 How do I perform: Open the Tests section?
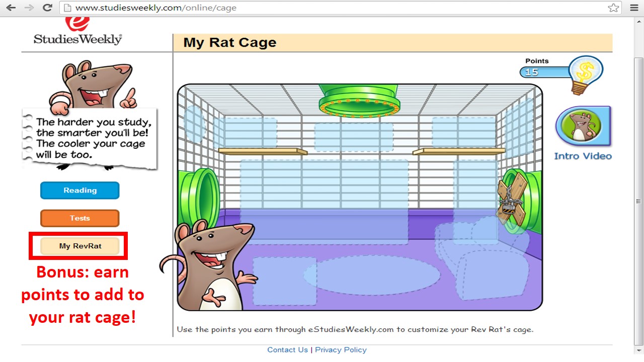80,218
